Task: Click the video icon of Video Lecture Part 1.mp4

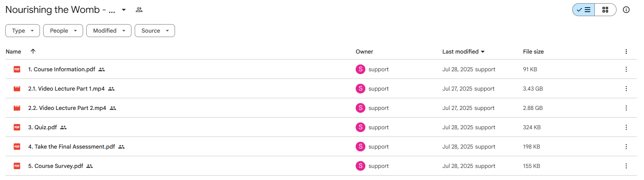Action: click(x=17, y=89)
